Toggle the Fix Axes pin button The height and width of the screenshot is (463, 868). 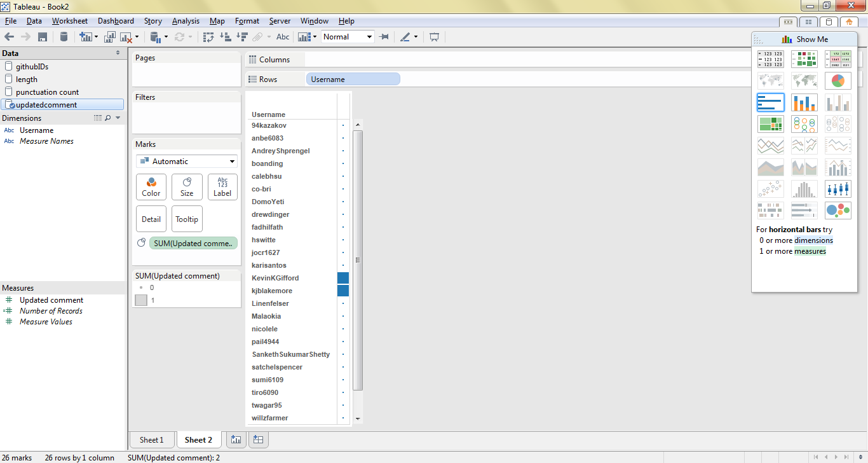coord(384,37)
